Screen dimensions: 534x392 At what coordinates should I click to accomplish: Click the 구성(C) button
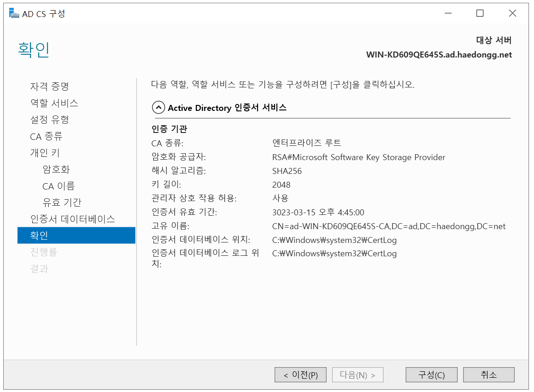(431, 375)
